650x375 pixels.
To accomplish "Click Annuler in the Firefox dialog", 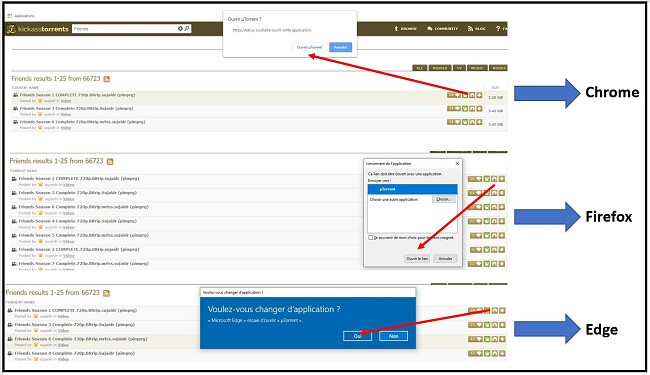I will 445,259.
